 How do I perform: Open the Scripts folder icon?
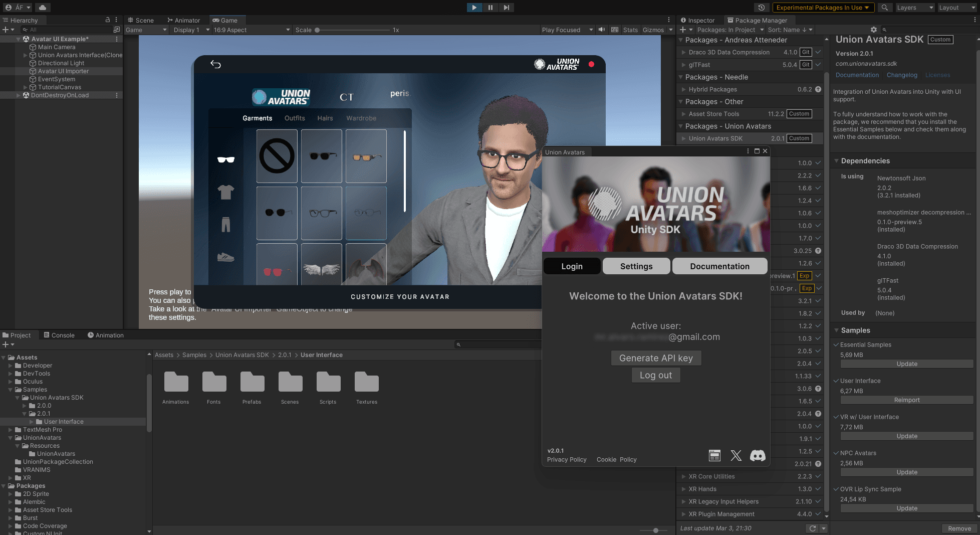pyautogui.click(x=328, y=382)
